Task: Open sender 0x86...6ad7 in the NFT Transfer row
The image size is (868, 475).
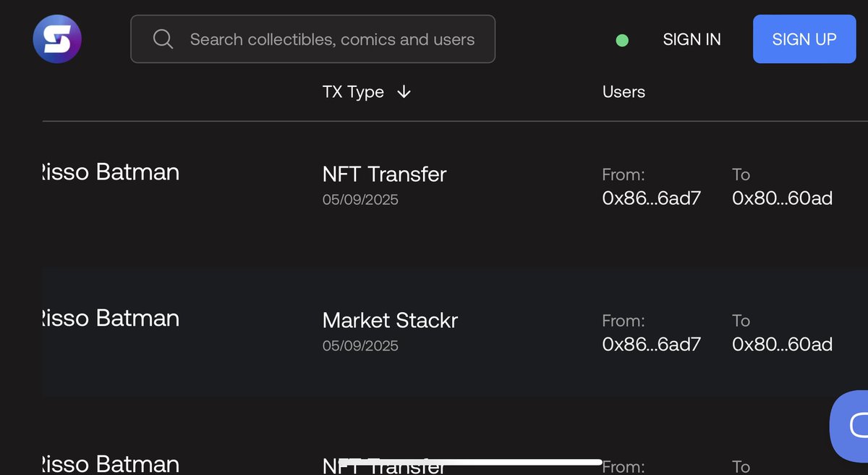Action: click(x=652, y=198)
